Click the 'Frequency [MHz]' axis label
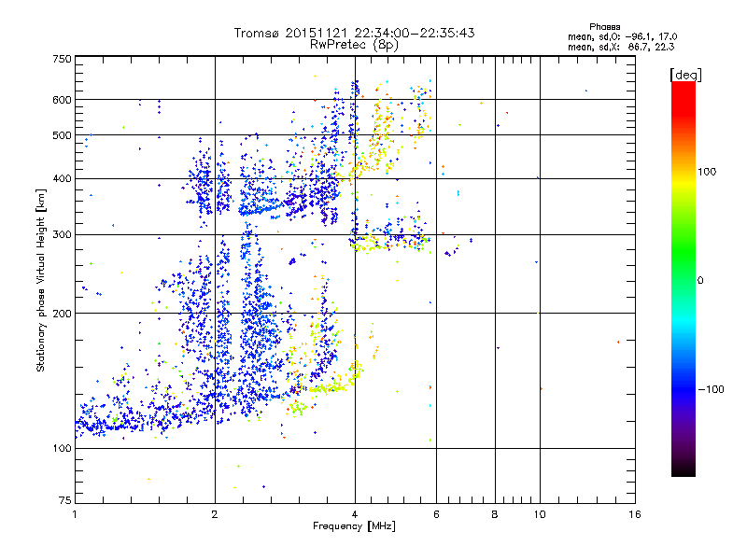The image size is (747, 560). tap(354, 526)
